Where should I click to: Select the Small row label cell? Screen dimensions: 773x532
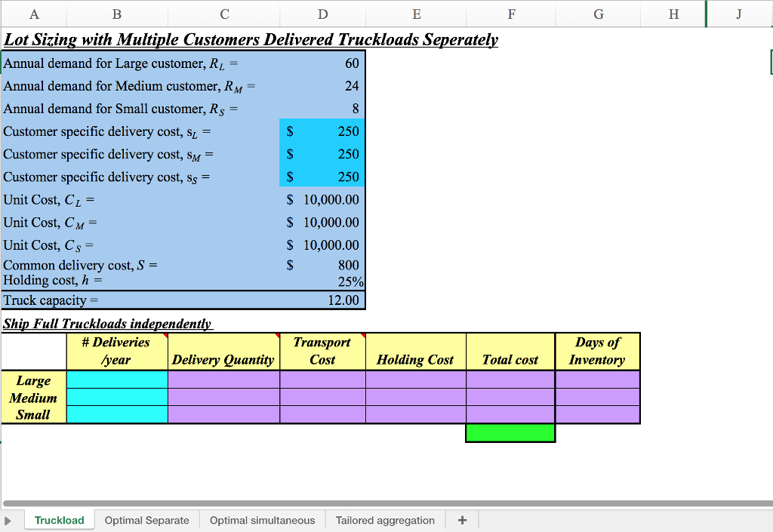33,414
